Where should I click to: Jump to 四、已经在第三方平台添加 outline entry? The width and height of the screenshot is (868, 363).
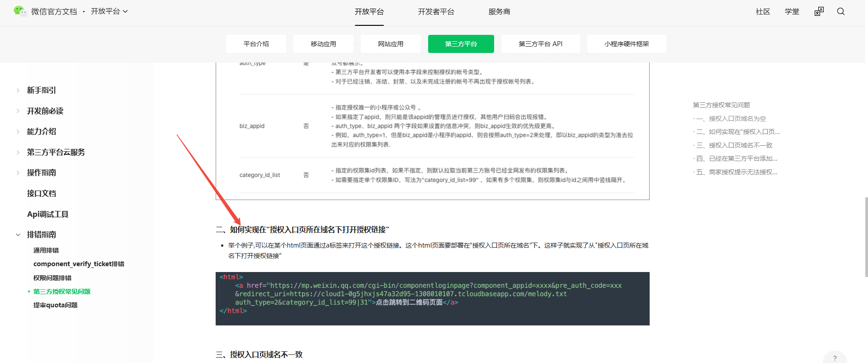point(737,158)
